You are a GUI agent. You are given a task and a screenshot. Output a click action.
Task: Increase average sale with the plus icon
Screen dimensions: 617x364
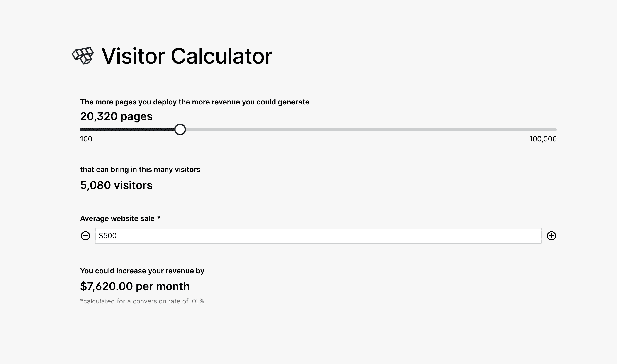[551, 236]
